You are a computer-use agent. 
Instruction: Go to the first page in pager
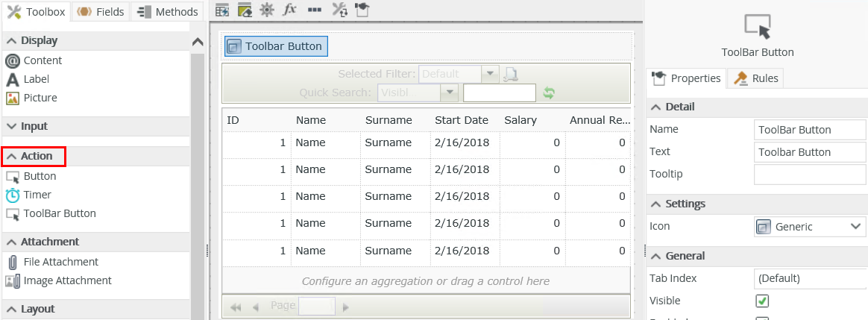[236, 307]
